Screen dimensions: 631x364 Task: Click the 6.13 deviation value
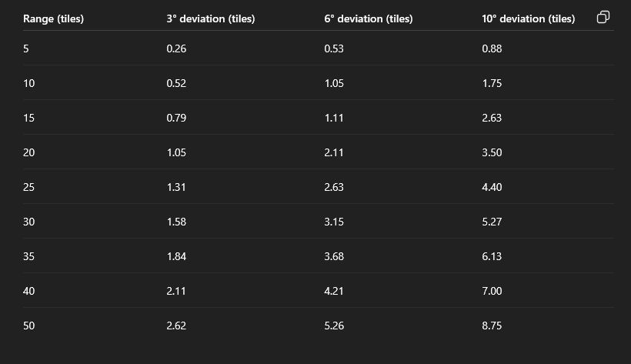point(492,256)
